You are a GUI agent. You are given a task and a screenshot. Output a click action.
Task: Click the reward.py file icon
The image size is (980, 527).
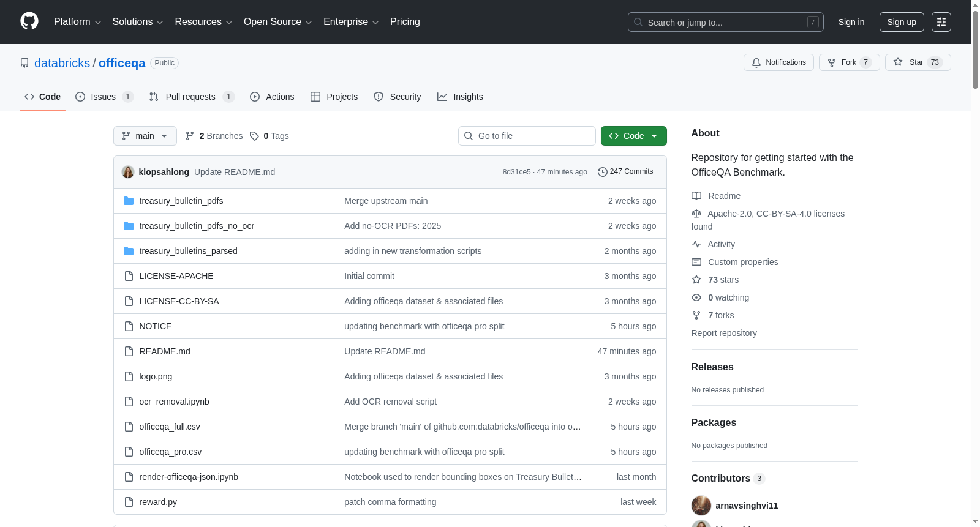129,502
